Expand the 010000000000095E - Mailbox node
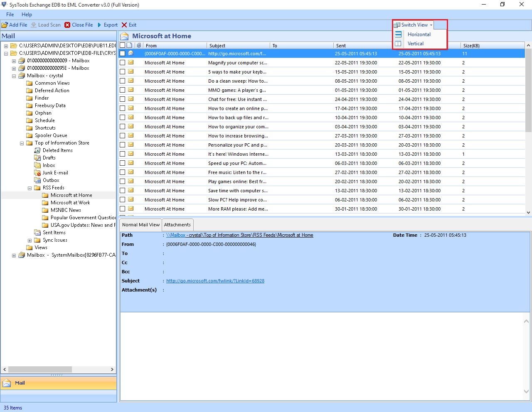This screenshot has height=412, width=532. click(x=14, y=69)
